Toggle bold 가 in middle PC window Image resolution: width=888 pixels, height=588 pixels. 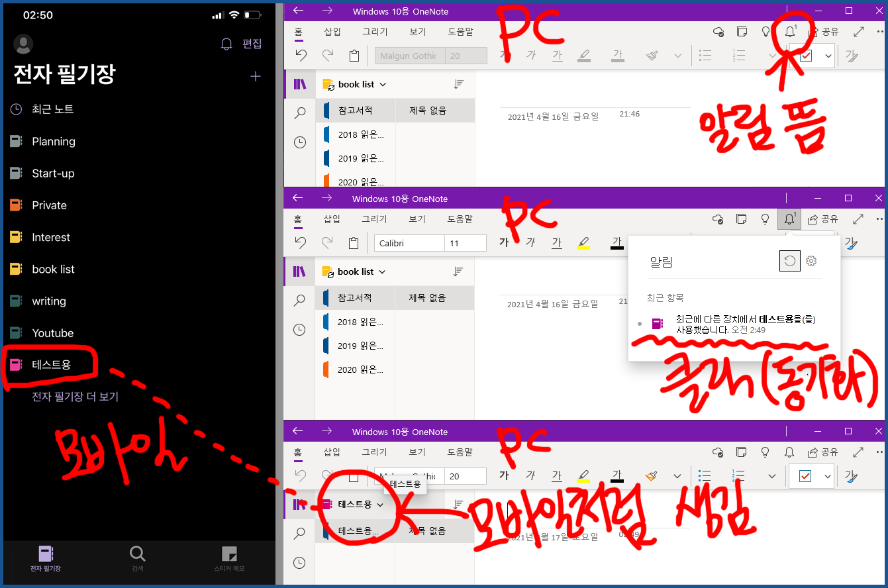pos(504,243)
